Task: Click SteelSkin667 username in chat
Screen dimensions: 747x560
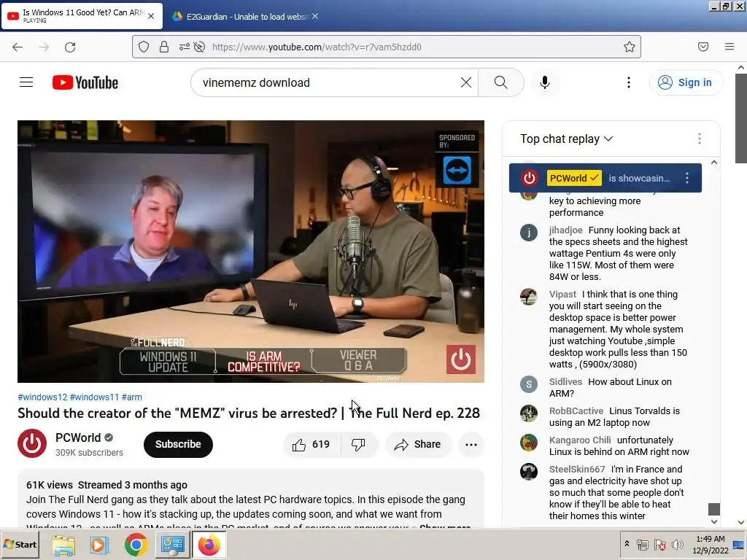Action: 577,469
